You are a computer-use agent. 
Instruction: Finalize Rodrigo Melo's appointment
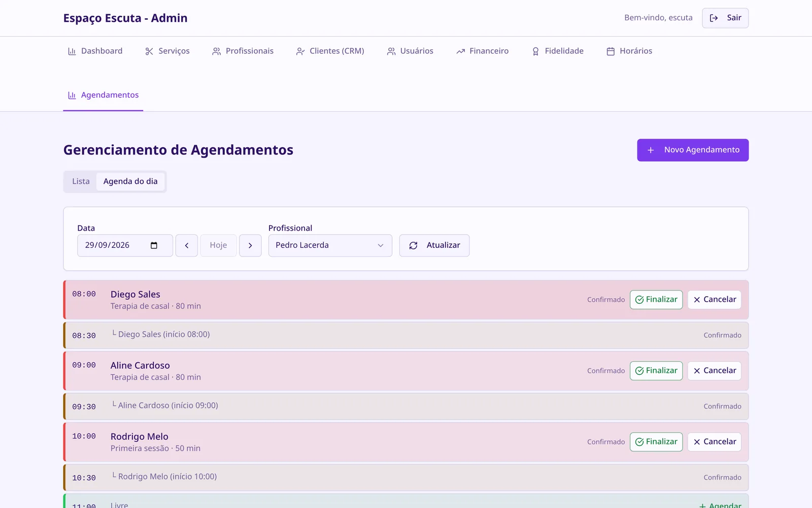coord(656,442)
